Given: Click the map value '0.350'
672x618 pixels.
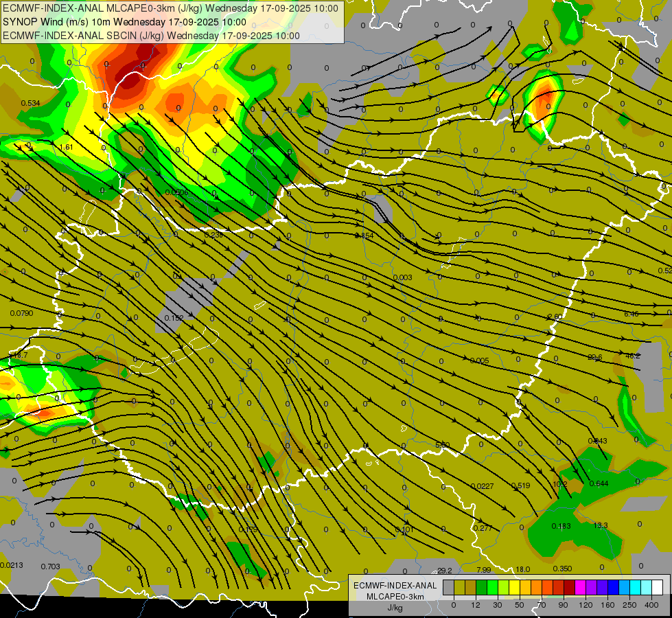Looking at the screenshot, I should pos(562,569).
